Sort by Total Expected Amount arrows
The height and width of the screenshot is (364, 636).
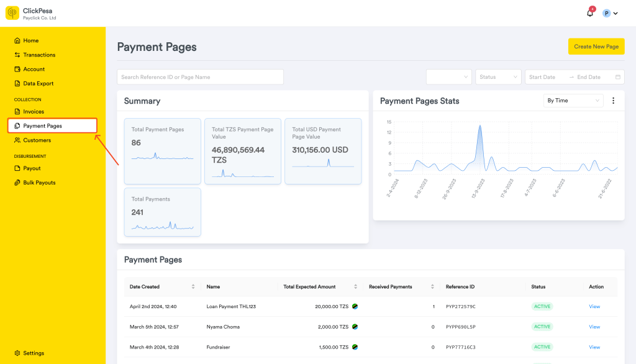click(355, 286)
